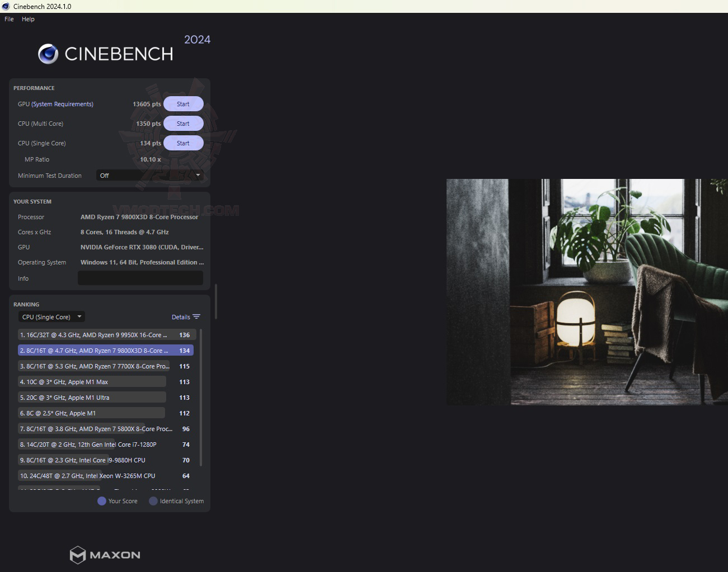Image resolution: width=728 pixels, height=572 pixels.
Task: Click the Xeon W-3265M score 64
Action: (x=186, y=476)
